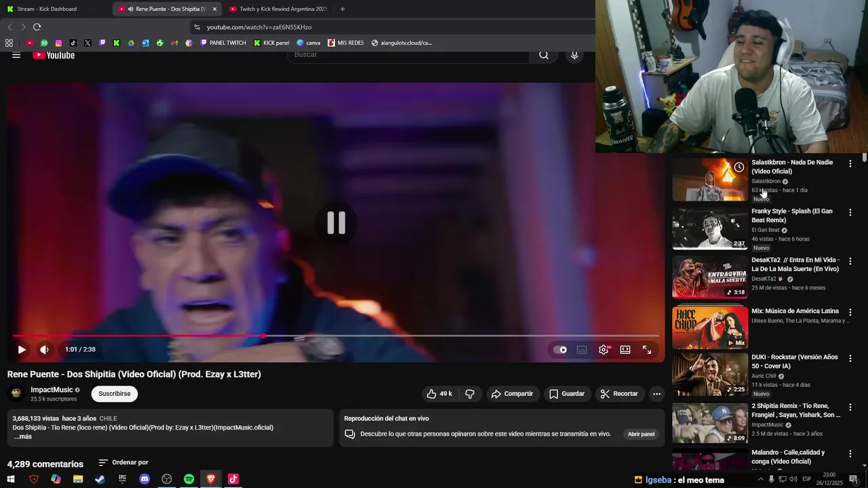Dislike the video with thumbs-down
Image resolution: width=868 pixels, height=488 pixels.
(x=469, y=394)
